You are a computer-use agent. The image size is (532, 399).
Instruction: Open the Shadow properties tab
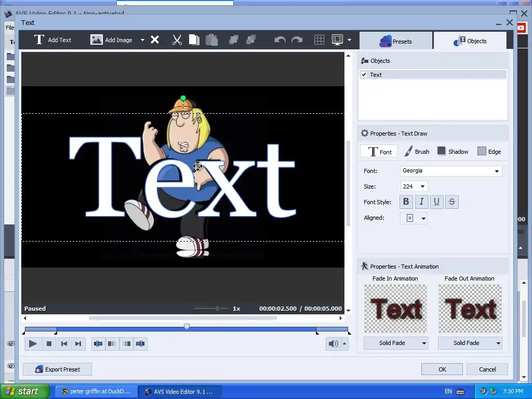coord(453,151)
